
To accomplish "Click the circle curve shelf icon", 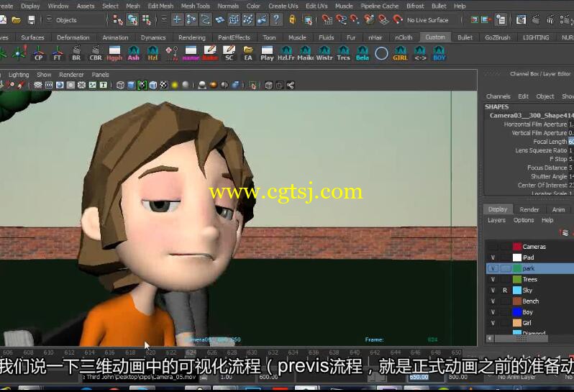I will click(x=381, y=53).
